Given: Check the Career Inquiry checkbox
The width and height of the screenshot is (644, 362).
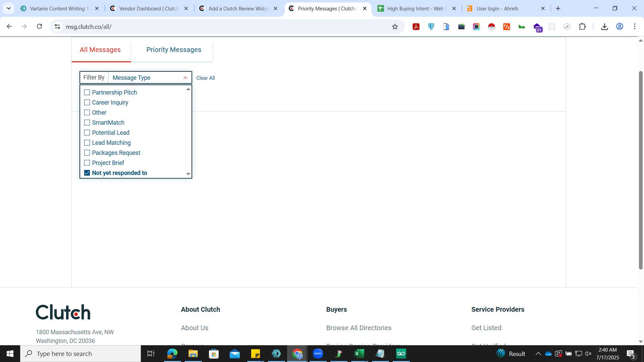Looking at the screenshot, I should (x=87, y=103).
